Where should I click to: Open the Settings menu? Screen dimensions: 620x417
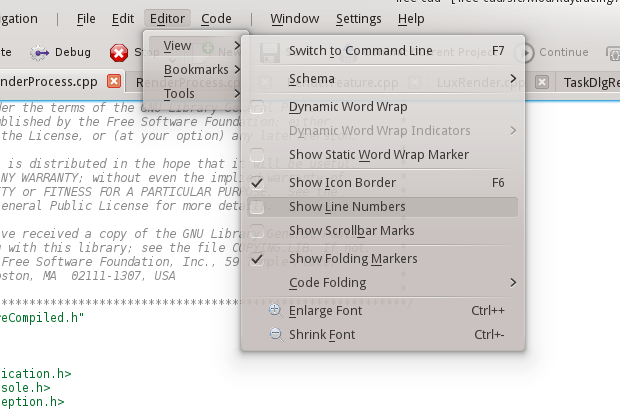[359, 19]
